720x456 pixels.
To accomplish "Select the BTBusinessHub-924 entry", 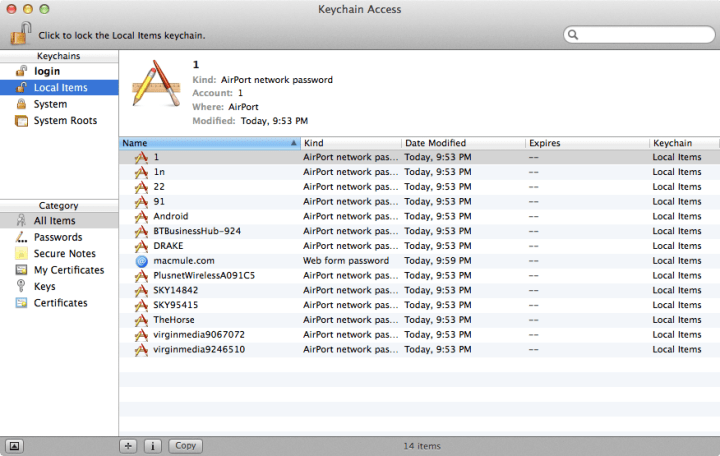I will coord(419,231).
